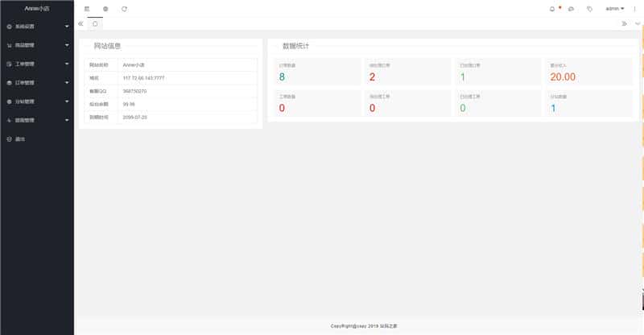Select the balance value 99.98
The width and height of the screenshot is (644, 335).
(129, 105)
